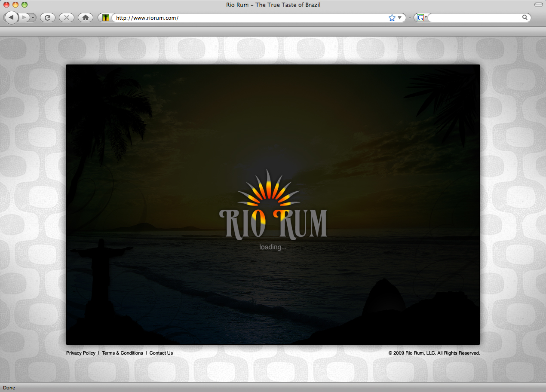Toggle the toolbar visibility pill button

click(538, 5)
